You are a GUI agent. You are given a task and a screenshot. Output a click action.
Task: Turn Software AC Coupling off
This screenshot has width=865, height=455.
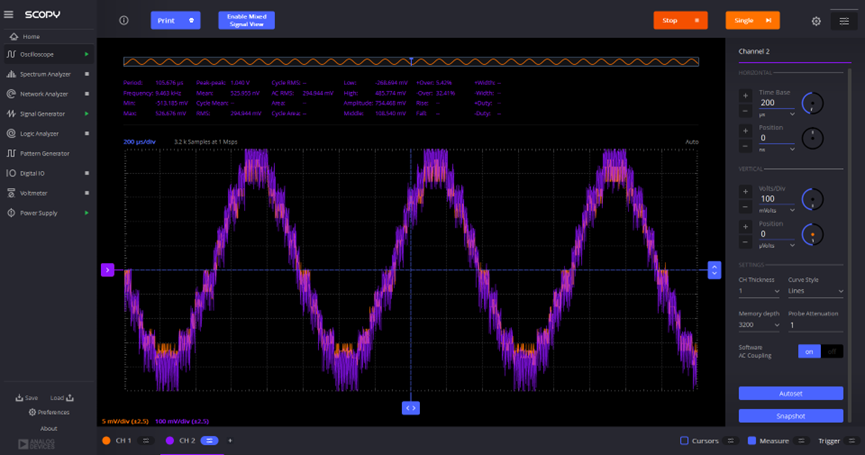(x=832, y=351)
